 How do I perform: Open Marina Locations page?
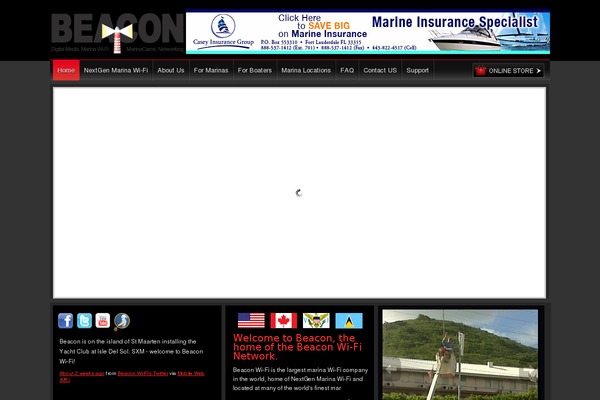pyautogui.click(x=306, y=70)
